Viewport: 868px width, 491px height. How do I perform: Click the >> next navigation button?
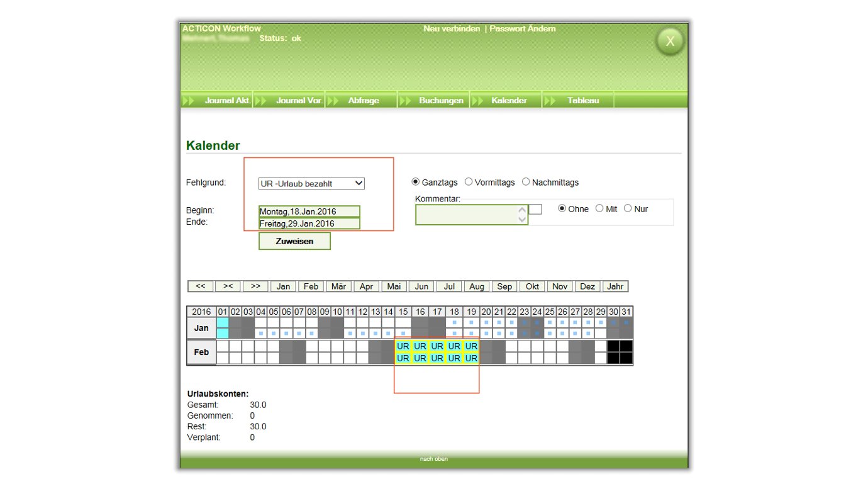click(x=255, y=286)
